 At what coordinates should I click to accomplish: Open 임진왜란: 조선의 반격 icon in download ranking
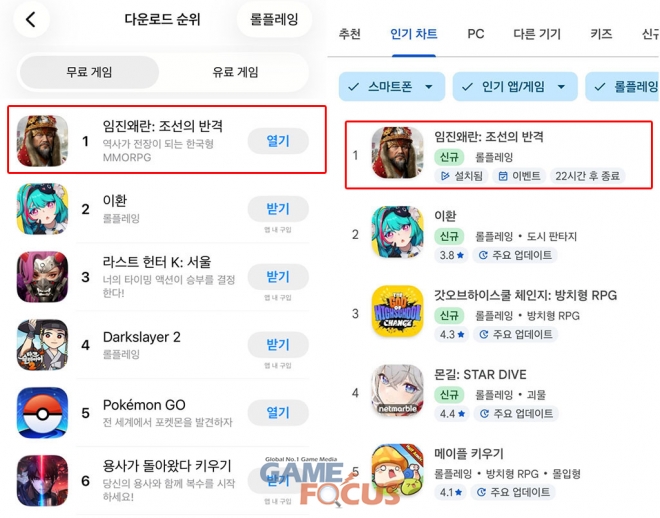pos(42,141)
